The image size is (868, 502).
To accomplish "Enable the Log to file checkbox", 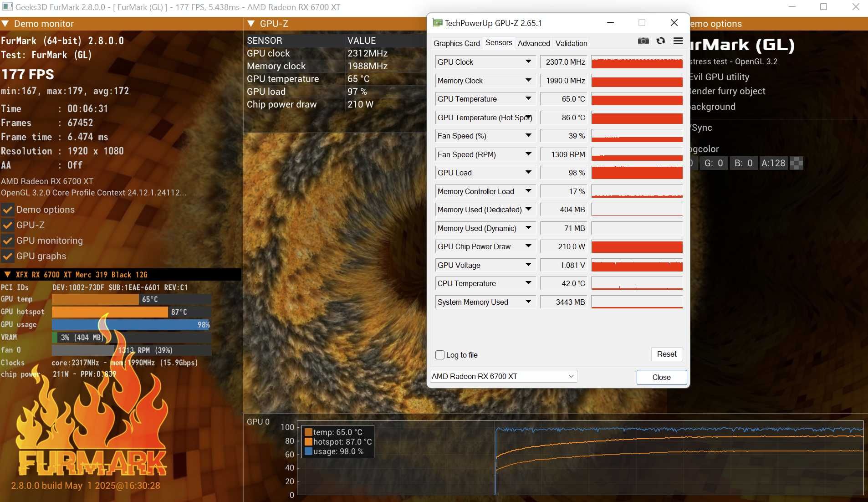I will [x=440, y=355].
